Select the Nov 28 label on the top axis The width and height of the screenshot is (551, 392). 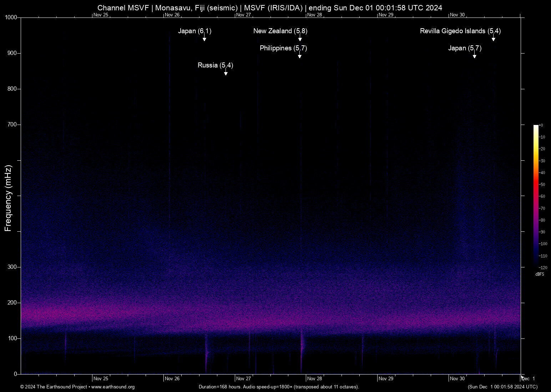pyautogui.click(x=314, y=15)
